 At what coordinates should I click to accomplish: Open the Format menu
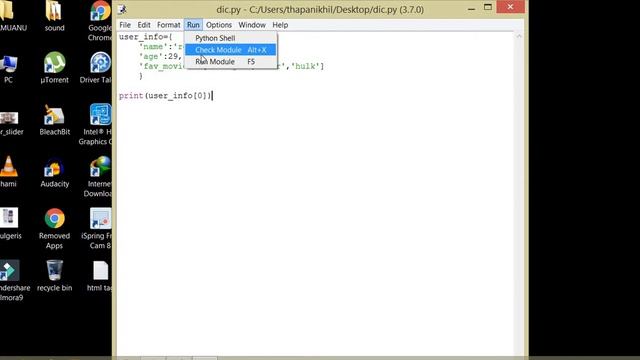[x=169, y=25]
